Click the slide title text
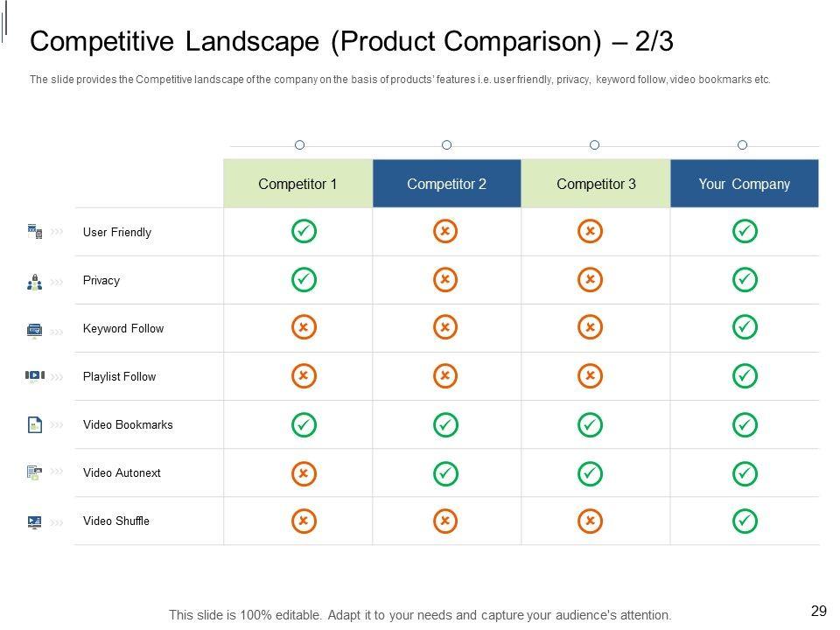The image size is (840, 630). click(352, 42)
